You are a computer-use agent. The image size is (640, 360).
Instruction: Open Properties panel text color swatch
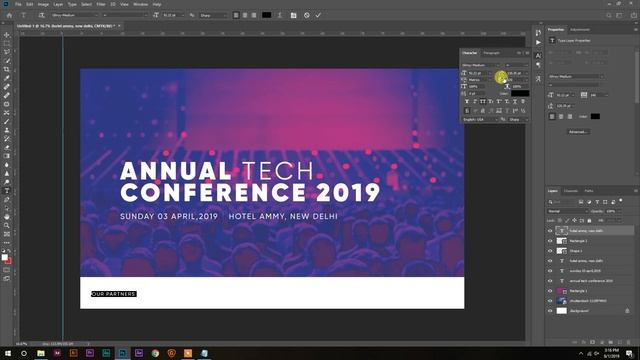(595, 117)
